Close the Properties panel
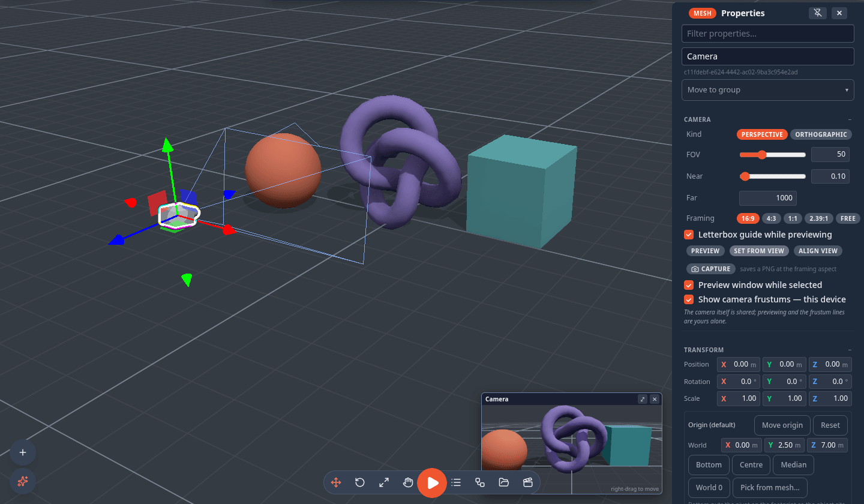 pos(840,13)
